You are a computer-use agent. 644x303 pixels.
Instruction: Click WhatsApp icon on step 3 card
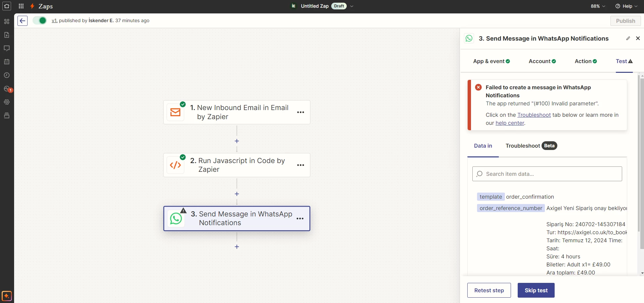[x=176, y=218]
